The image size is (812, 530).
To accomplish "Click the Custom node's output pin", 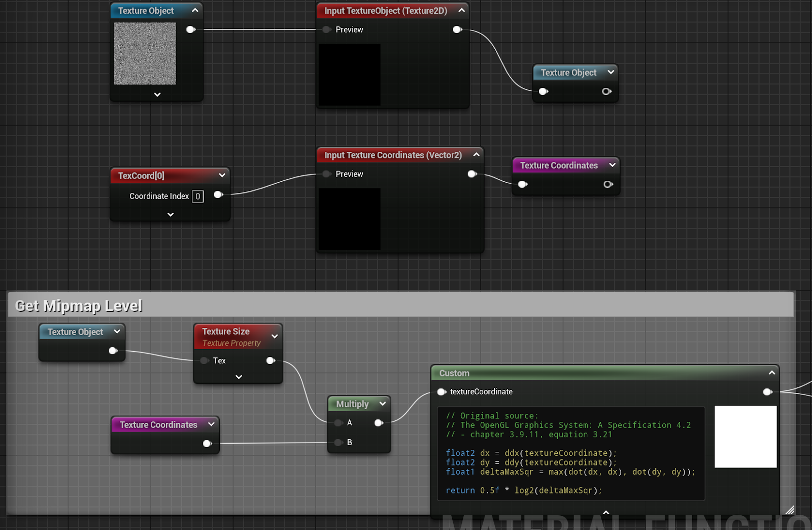I will [x=768, y=392].
